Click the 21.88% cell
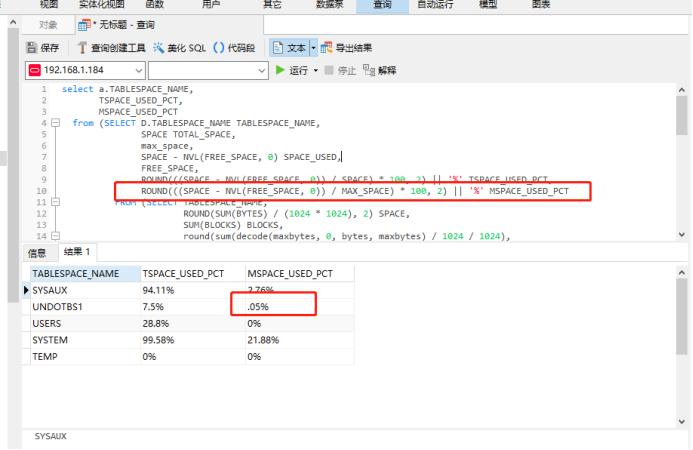The image size is (693, 450). click(x=300, y=340)
